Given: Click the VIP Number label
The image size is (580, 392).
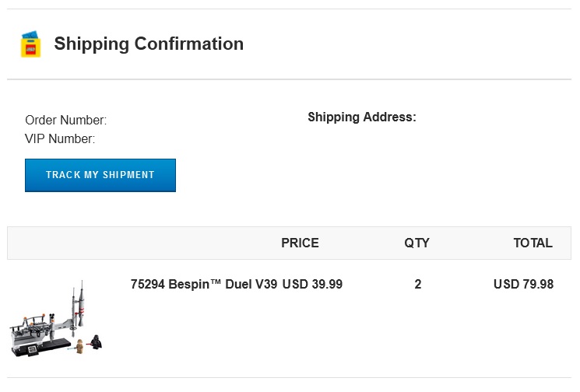Looking at the screenshot, I should [x=60, y=139].
